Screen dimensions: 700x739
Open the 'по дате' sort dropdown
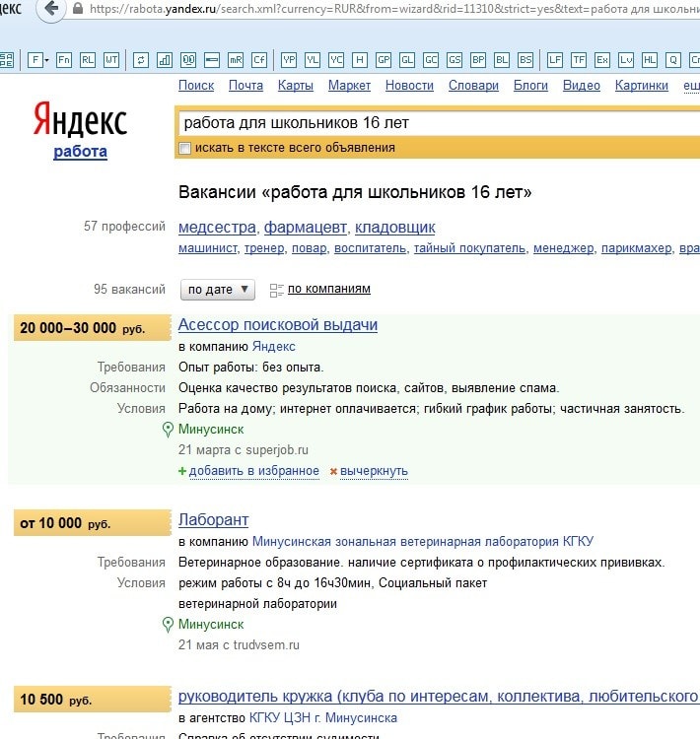point(218,290)
